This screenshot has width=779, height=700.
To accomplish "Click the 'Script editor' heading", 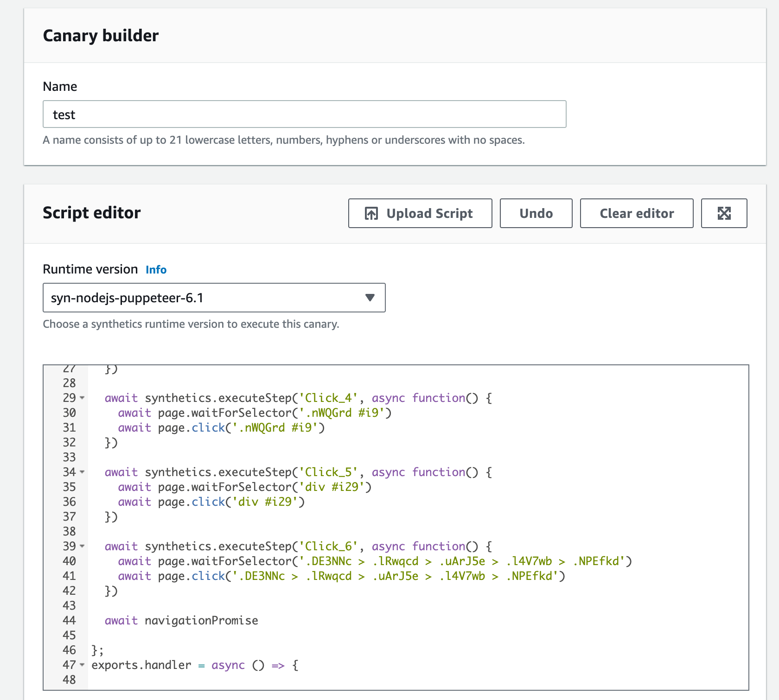I will (x=92, y=213).
